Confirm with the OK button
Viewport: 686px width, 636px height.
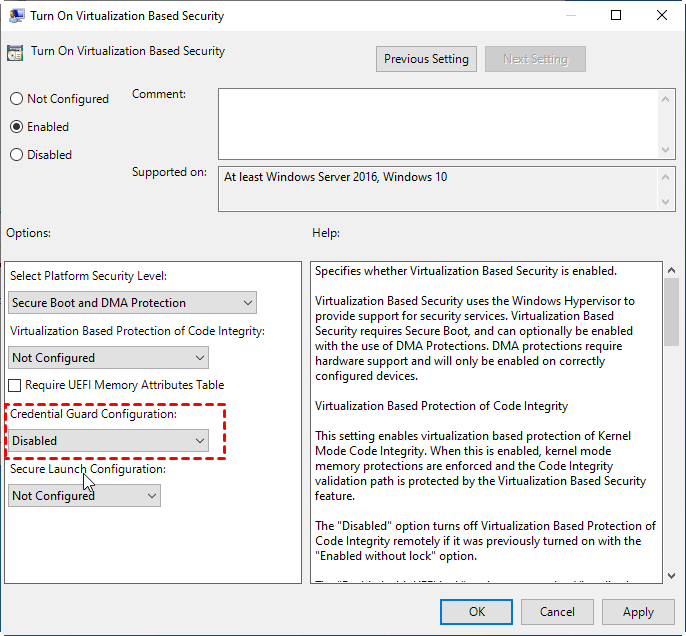point(476,612)
